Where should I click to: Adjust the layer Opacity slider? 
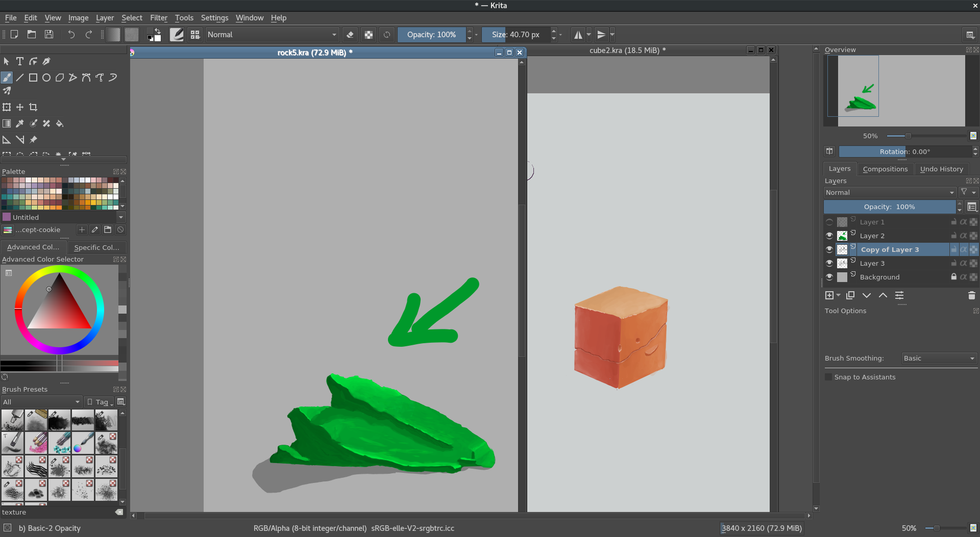point(889,207)
